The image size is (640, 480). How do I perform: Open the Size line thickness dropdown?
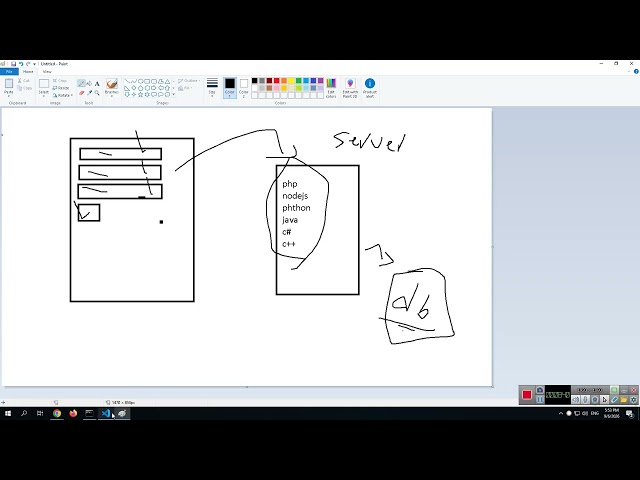point(212,88)
